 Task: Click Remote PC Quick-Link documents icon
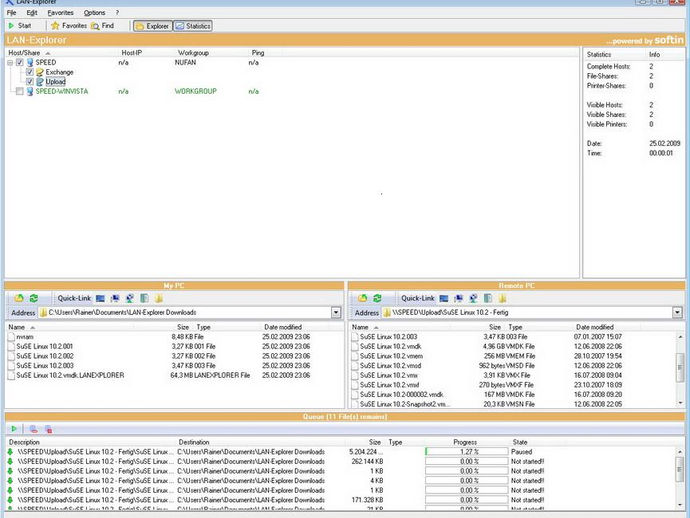coord(488,298)
